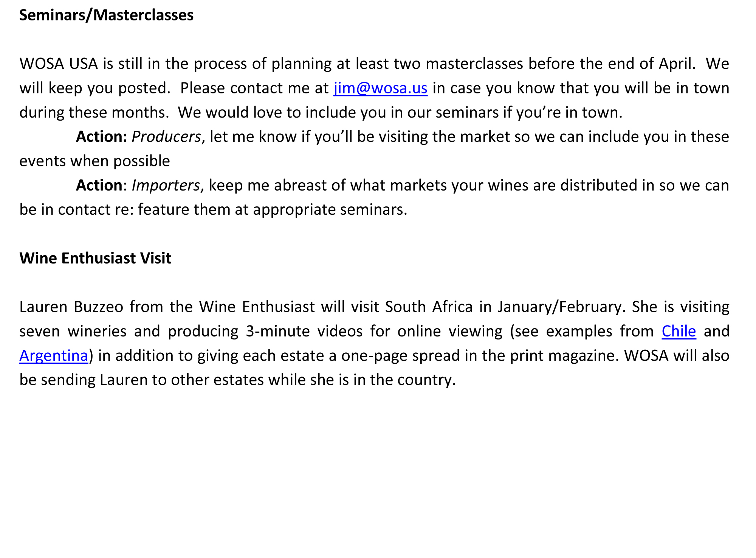Open the jim@wosa.us email link
This screenshot has height=558, width=756.
pos(380,88)
